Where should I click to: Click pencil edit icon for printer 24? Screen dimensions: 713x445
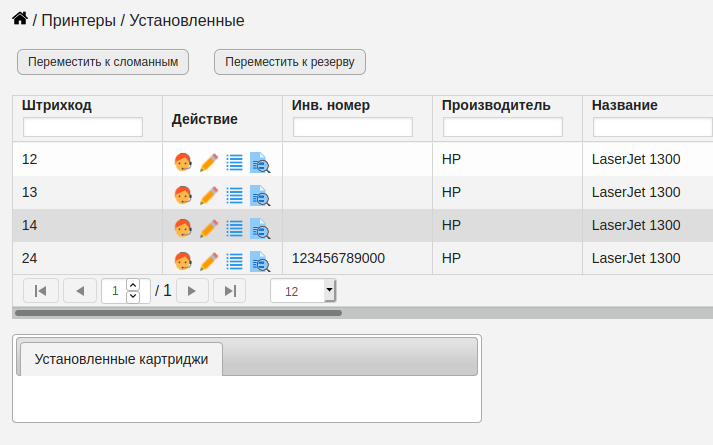[x=209, y=262]
